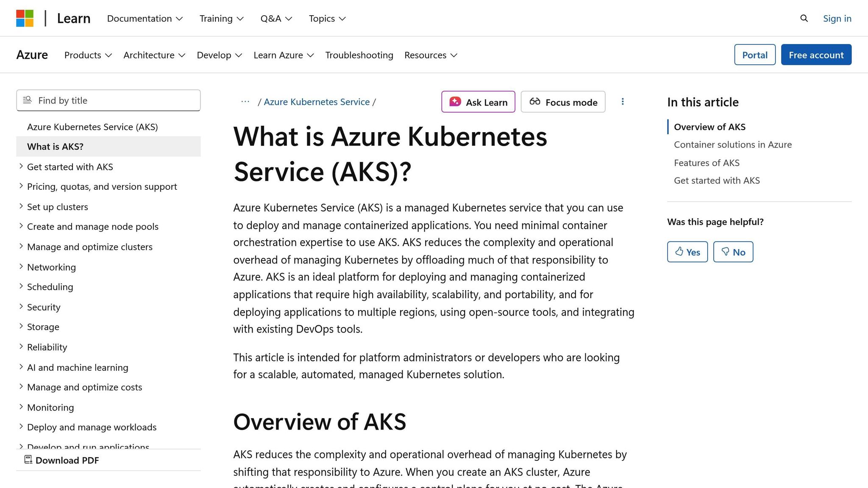The image size is (868, 488).
Task: Enable Focus mode
Action: [563, 102]
